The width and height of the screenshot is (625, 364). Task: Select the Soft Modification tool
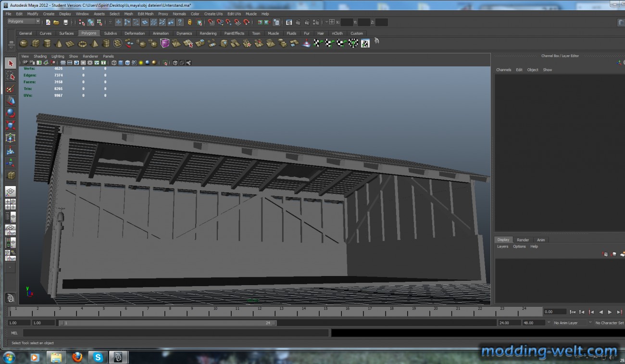point(11,151)
